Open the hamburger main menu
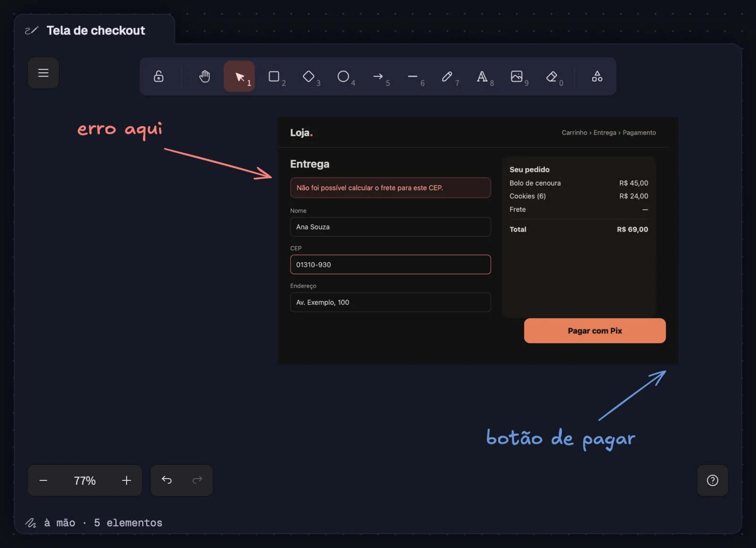This screenshot has width=756, height=548. pos(43,73)
